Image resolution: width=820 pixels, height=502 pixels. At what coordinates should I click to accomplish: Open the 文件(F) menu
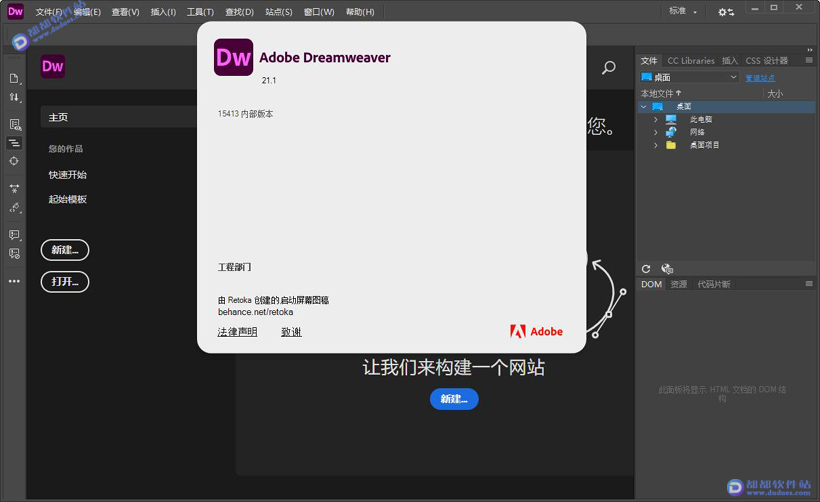[x=49, y=12]
